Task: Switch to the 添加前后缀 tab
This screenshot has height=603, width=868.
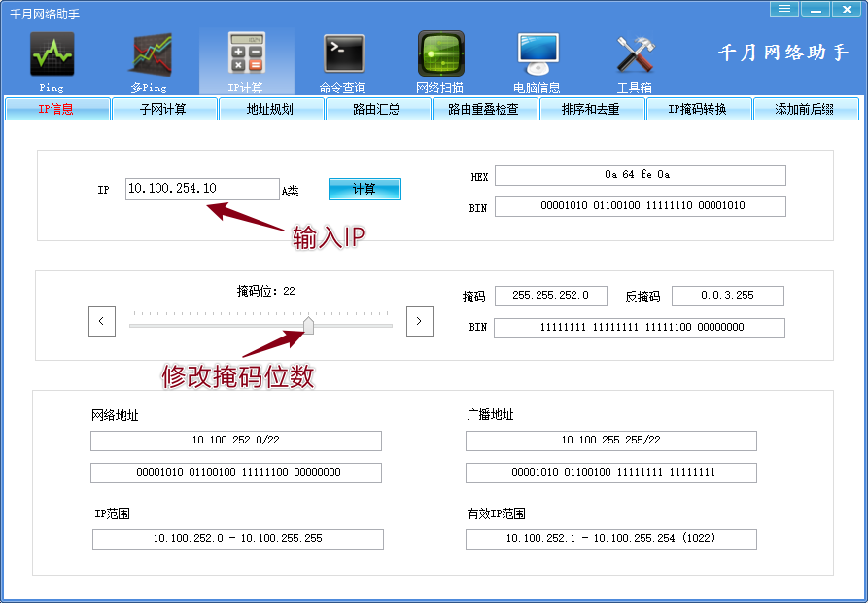Action: (x=806, y=109)
